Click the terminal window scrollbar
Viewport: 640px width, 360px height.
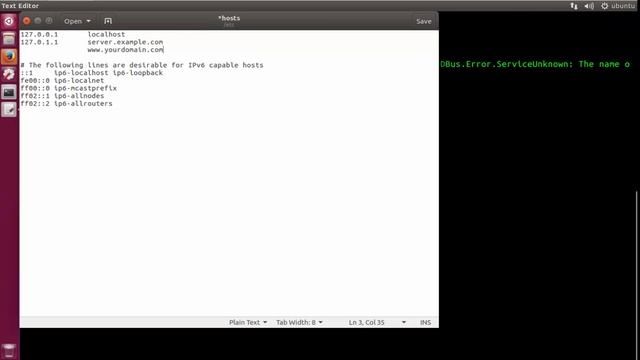click(x=637, y=276)
